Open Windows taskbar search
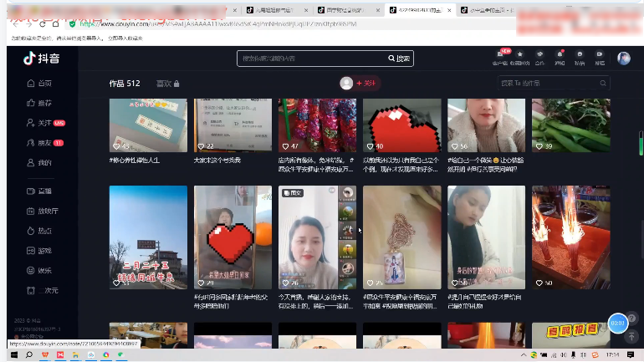The image size is (644, 362). (x=29, y=354)
